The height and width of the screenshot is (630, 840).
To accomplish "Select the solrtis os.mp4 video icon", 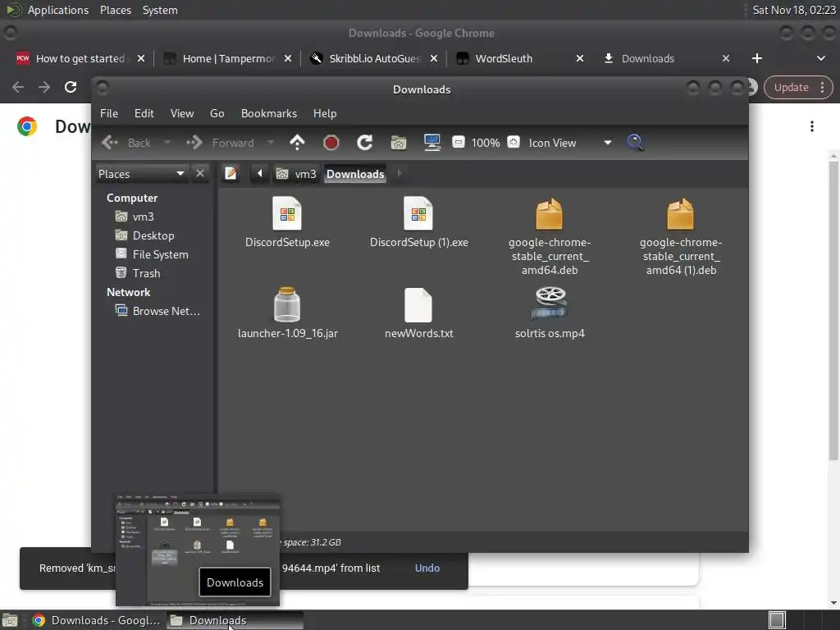I will pos(550,304).
